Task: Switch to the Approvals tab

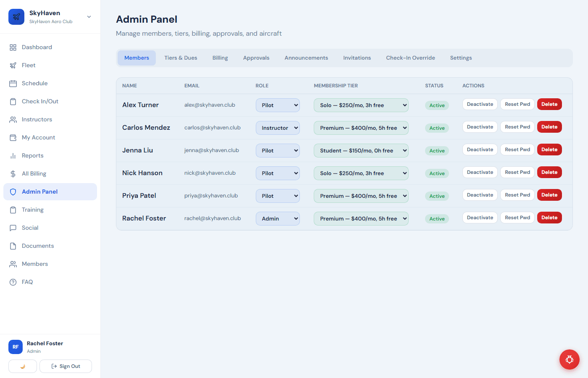Action: click(x=256, y=58)
